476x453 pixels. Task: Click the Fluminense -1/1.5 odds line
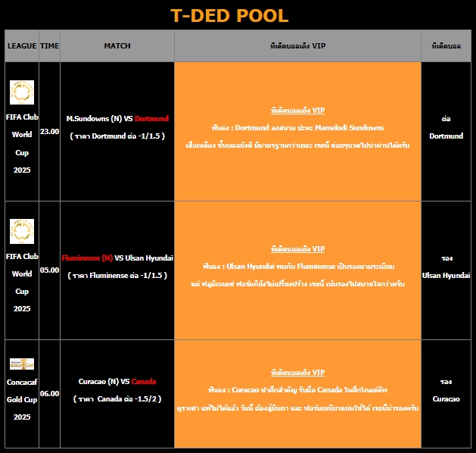click(x=117, y=276)
